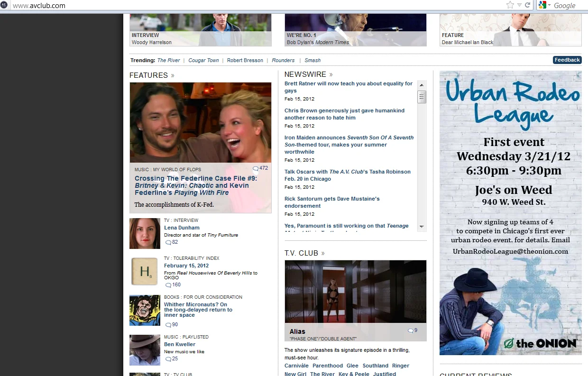The image size is (588, 376).
Task: Open the Feedback button
Action: [x=567, y=60]
